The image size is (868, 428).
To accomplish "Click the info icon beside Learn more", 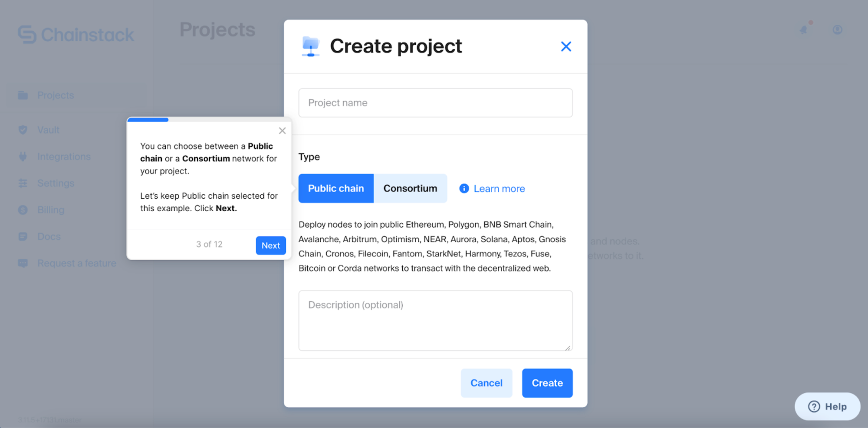I will [x=464, y=188].
